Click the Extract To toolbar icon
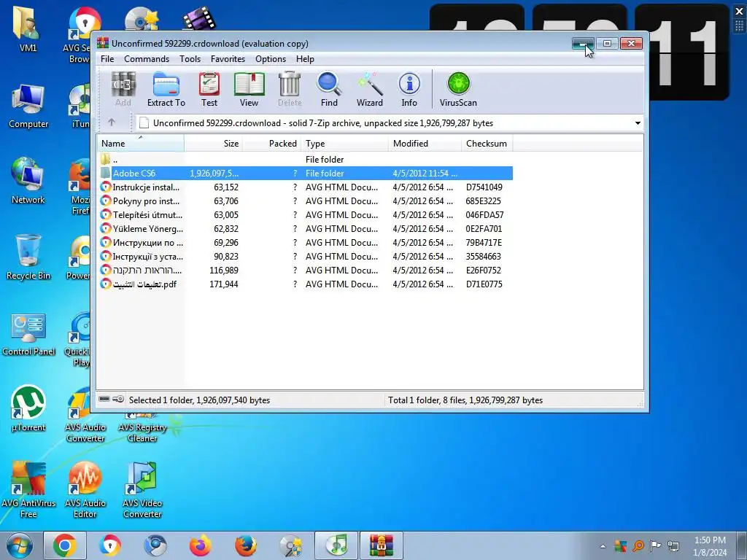The height and width of the screenshot is (560, 747). point(166,89)
